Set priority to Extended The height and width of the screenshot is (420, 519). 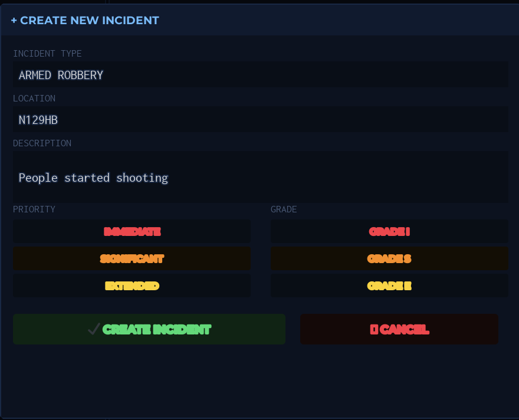click(132, 286)
